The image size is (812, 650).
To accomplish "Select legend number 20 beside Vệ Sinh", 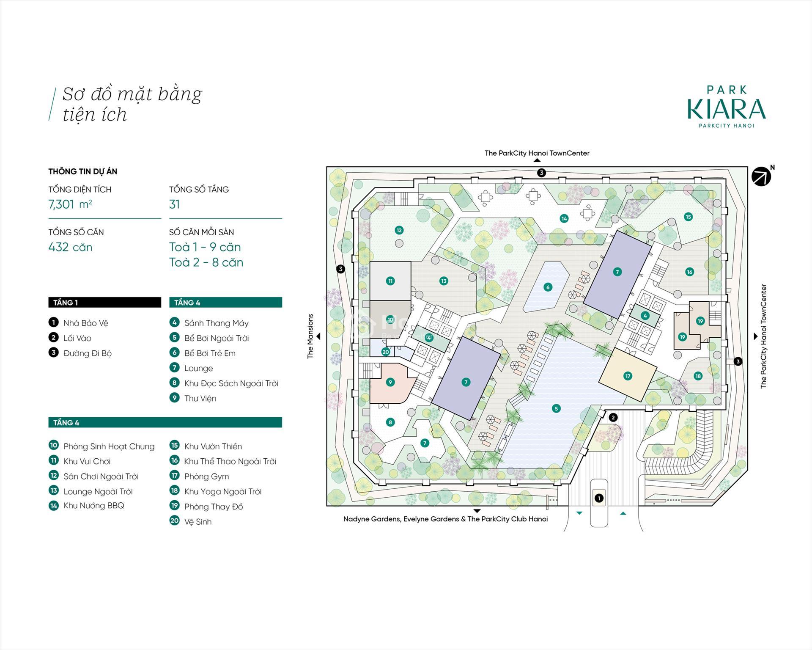I will coord(174,521).
